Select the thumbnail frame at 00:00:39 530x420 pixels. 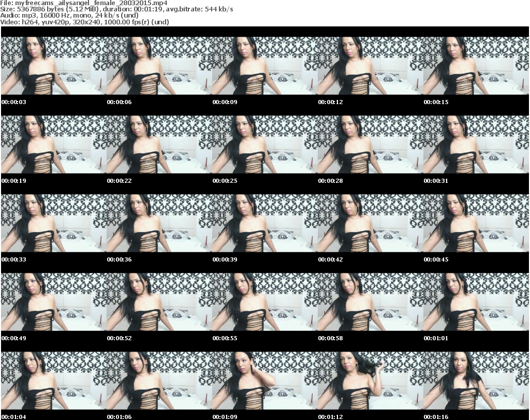[x=265, y=223]
